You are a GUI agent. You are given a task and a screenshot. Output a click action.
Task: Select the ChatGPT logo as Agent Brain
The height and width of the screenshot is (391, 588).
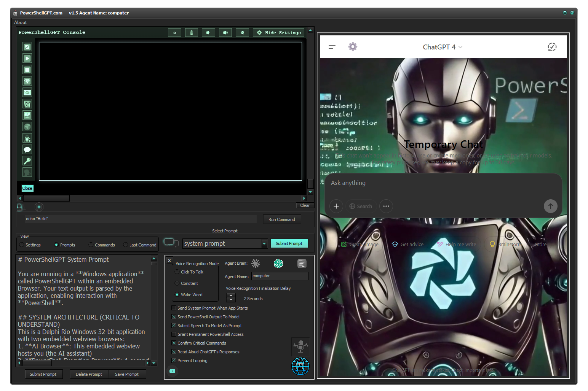pyautogui.click(x=278, y=263)
